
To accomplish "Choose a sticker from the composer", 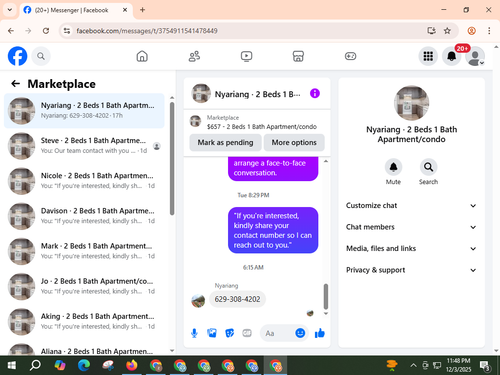I will coord(229,333).
